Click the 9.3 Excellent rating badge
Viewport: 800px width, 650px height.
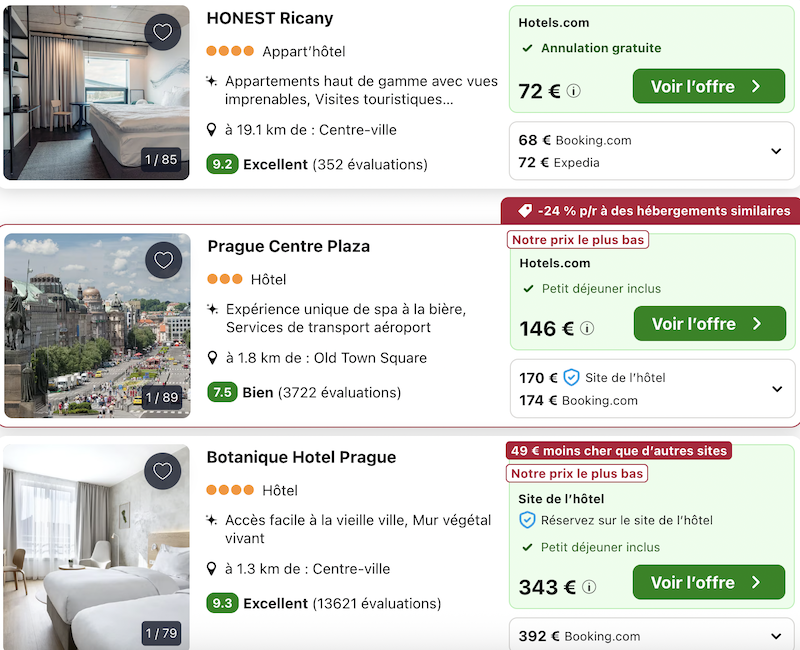[x=221, y=604]
